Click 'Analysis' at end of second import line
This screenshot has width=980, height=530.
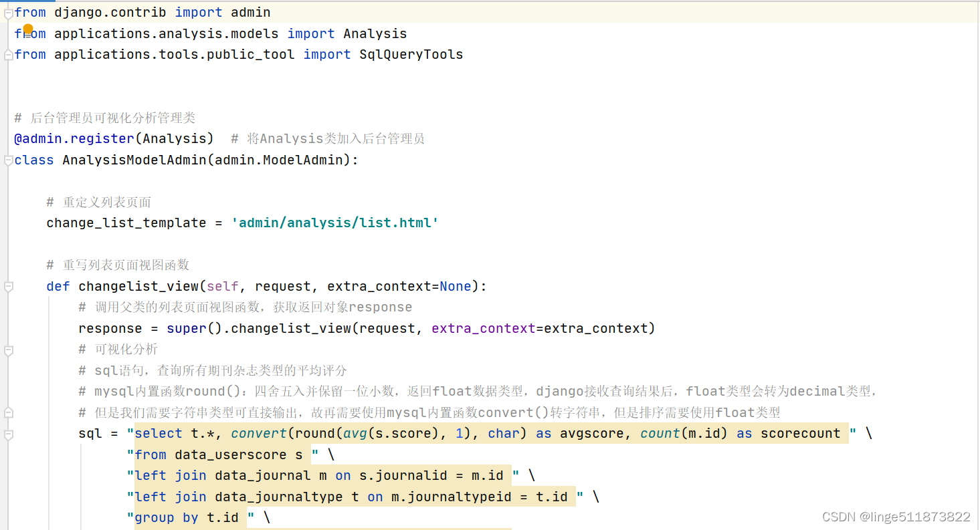point(375,33)
